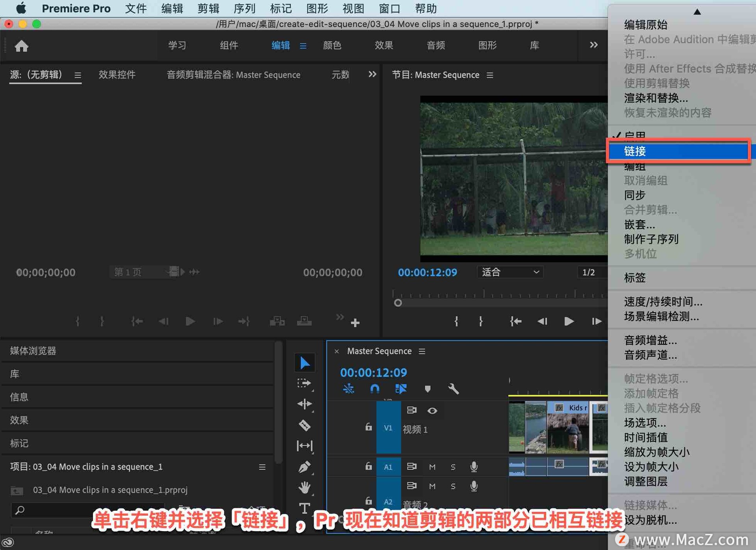Click the Home icon in workspace bar
This screenshot has height=550, width=756.
click(x=21, y=46)
